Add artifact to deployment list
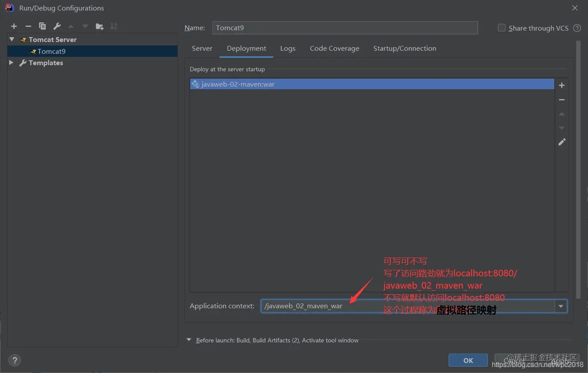Screen dimensions: 588x373 (562, 85)
